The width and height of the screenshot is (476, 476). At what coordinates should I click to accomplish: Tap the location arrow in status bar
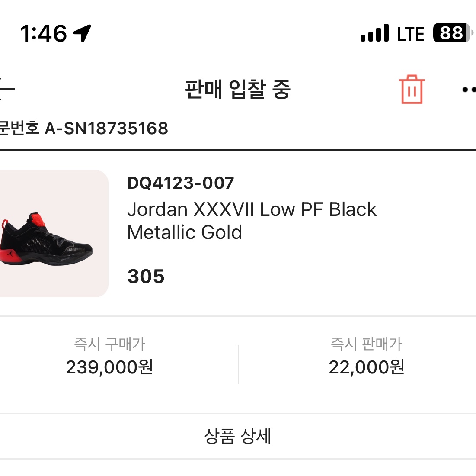point(82,33)
